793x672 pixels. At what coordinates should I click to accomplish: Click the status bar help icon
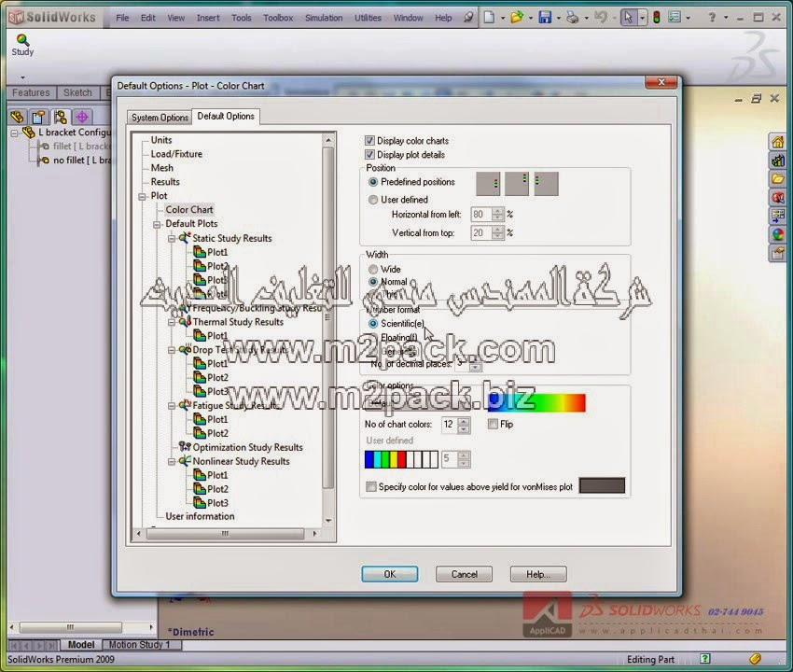click(705, 658)
